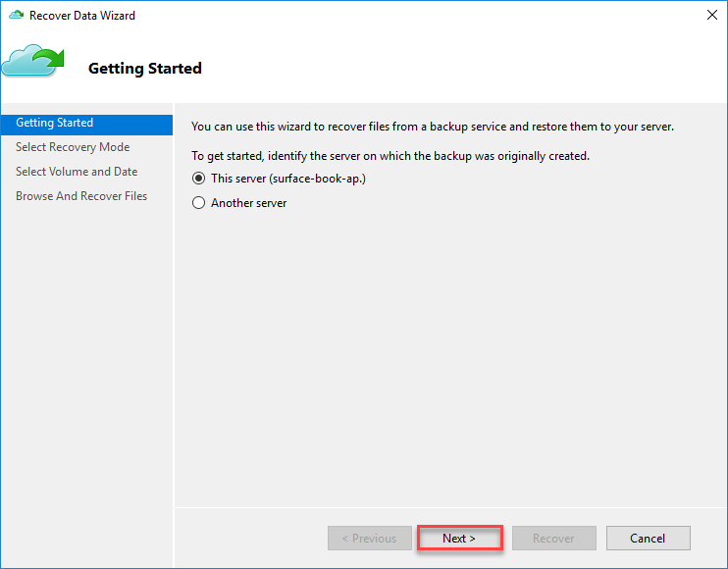Image resolution: width=728 pixels, height=569 pixels.
Task: Choose the "Another server" radio option
Action: pos(199,203)
